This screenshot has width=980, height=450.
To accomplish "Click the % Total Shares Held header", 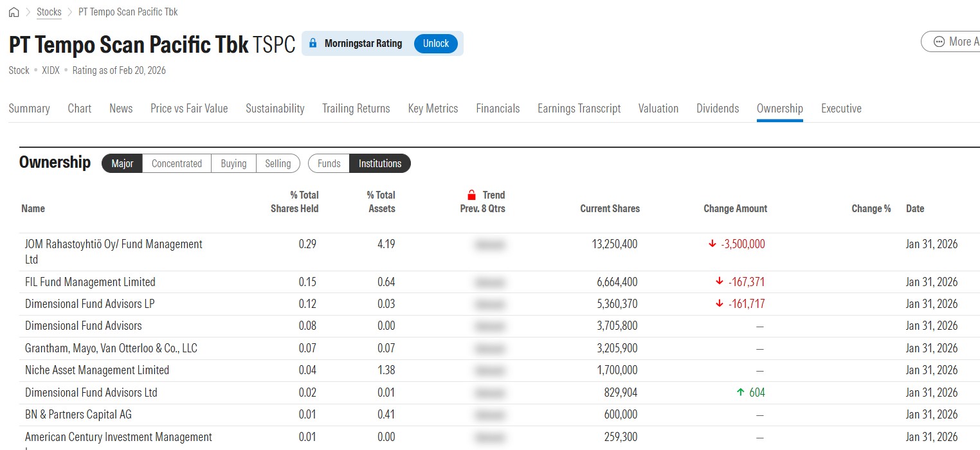I will pos(295,202).
